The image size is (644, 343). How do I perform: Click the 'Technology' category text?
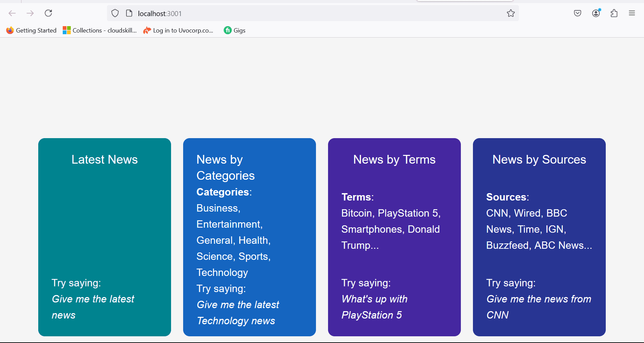click(222, 273)
